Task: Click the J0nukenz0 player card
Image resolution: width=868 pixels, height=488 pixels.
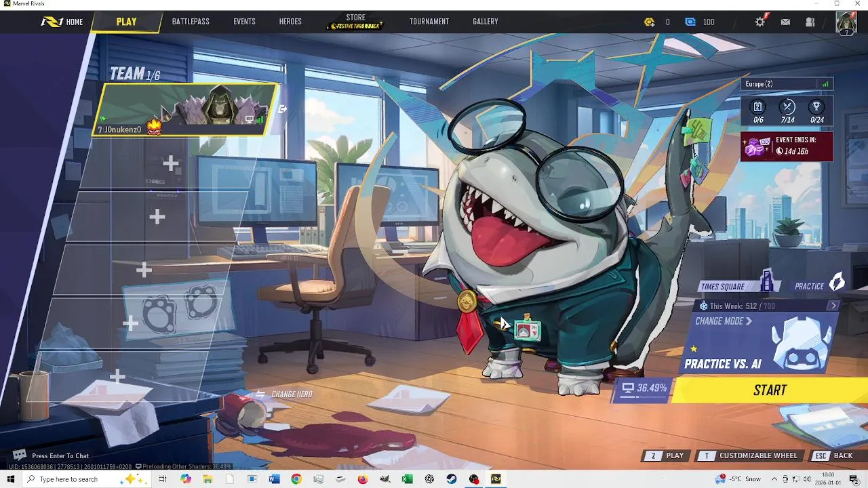Action: click(x=184, y=109)
